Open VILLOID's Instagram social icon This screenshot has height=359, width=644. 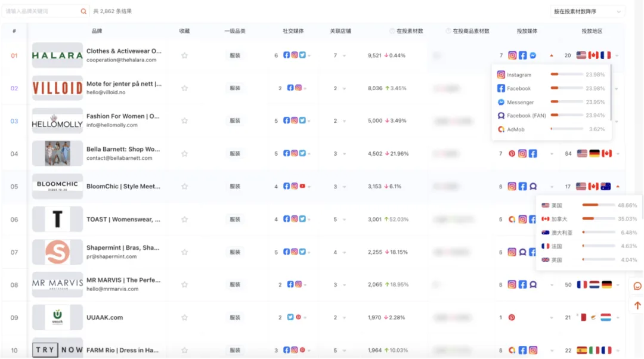299,88
